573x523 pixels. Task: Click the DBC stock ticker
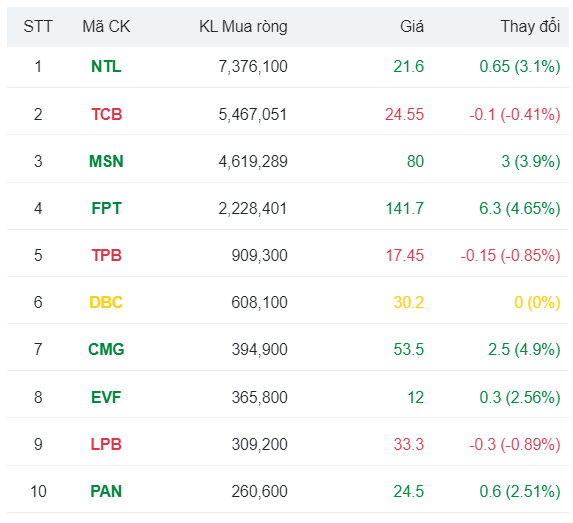106,302
